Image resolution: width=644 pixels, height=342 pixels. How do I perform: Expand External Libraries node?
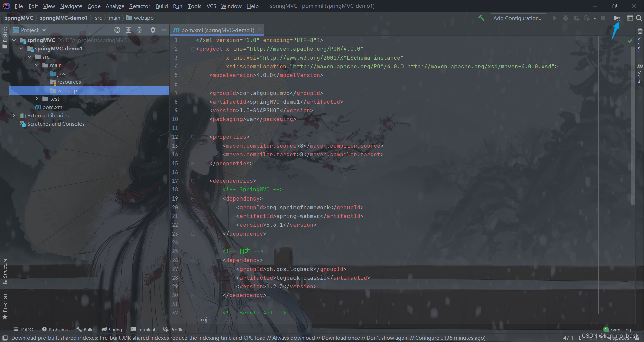(14, 115)
